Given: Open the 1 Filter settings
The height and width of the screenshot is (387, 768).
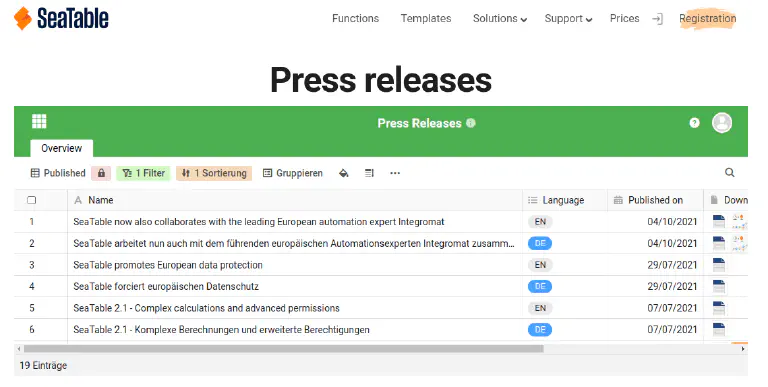Looking at the screenshot, I should coord(144,173).
